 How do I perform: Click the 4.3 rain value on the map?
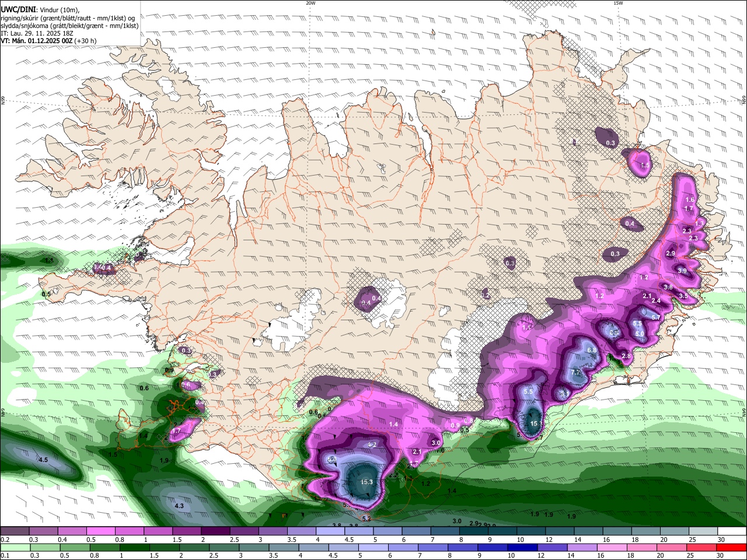179,506
